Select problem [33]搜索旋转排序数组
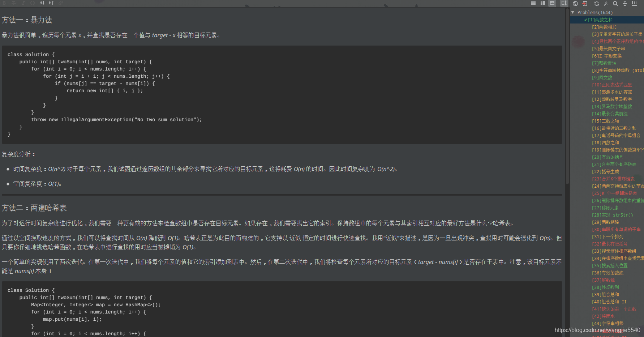The height and width of the screenshot is (337, 644). [x=614, y=251]
